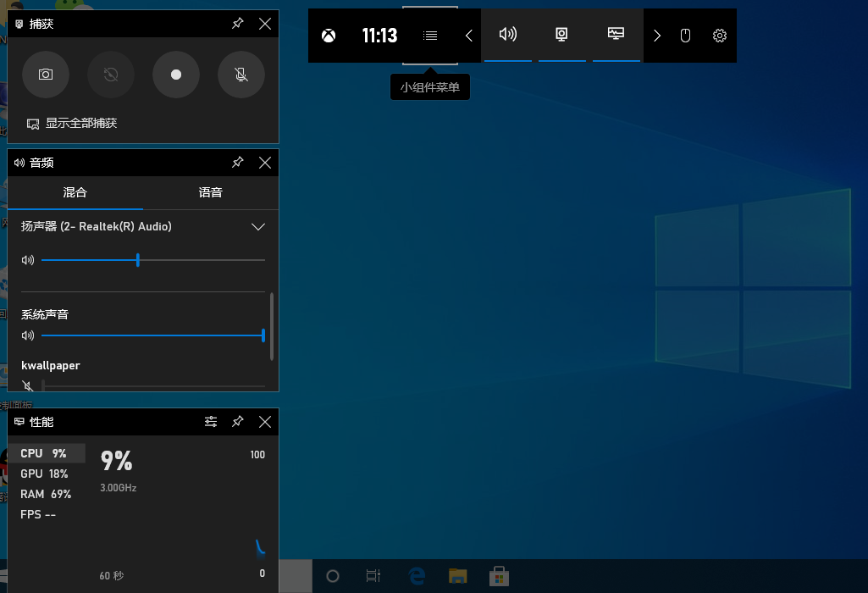Click the record last 30 seconds icon
The height and width of the screenshot is (593, 868).
coord(111,75)
